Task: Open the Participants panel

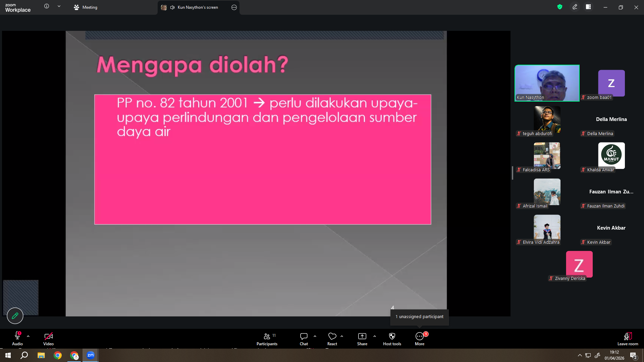Action: coord(267,339)
